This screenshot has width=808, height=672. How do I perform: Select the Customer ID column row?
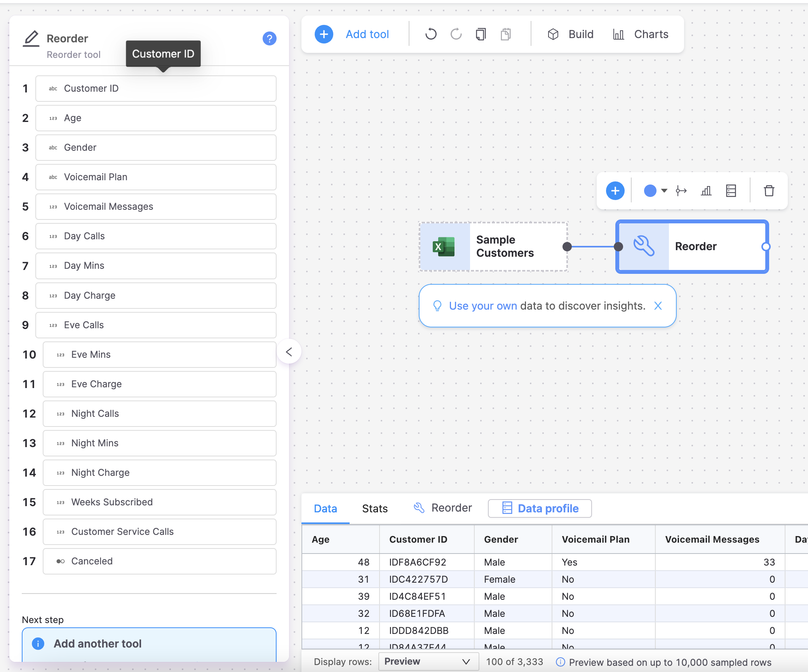coord(156,89)
